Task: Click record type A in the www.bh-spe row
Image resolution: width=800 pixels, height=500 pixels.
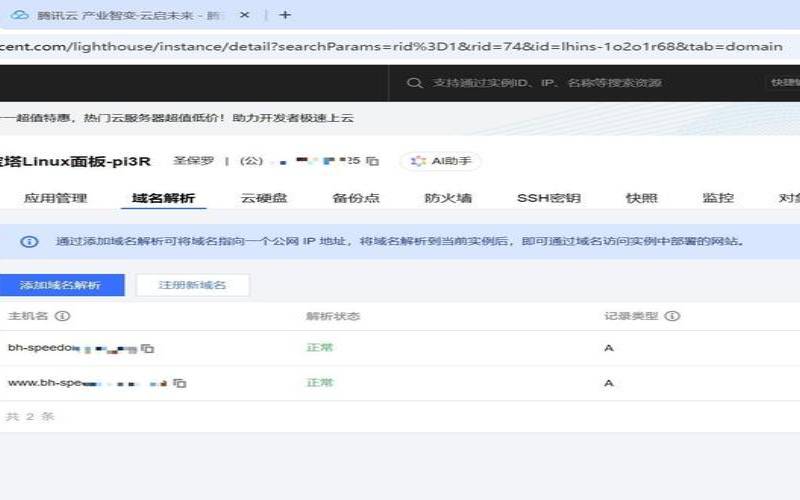Action: pyautogui.click(x=609, y=383)
